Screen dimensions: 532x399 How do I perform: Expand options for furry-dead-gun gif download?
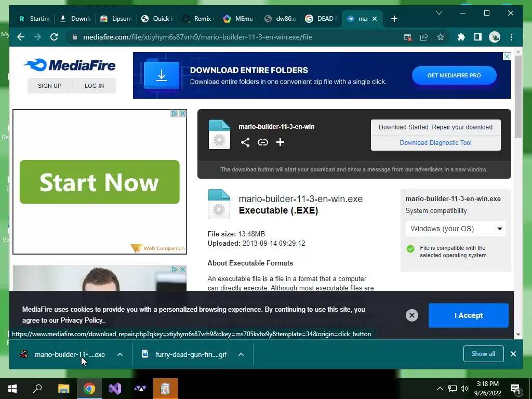(x=241, y=354)
